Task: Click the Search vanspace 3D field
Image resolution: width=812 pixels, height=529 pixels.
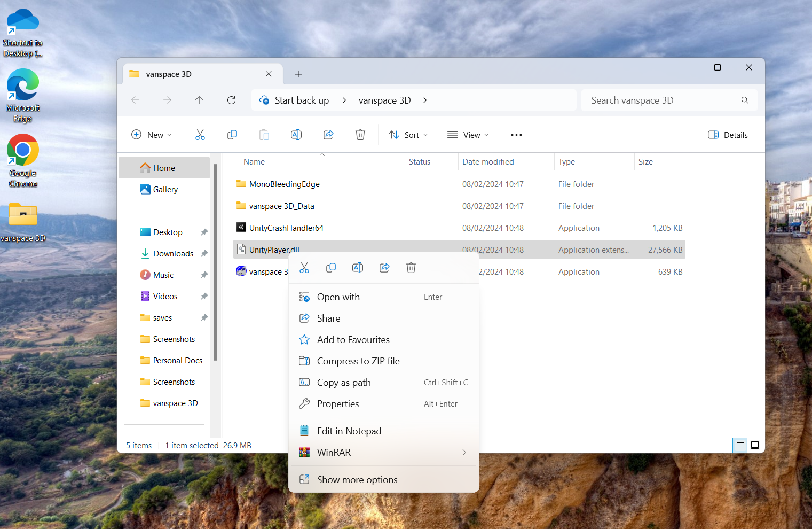Action: (x=669, y=100)
